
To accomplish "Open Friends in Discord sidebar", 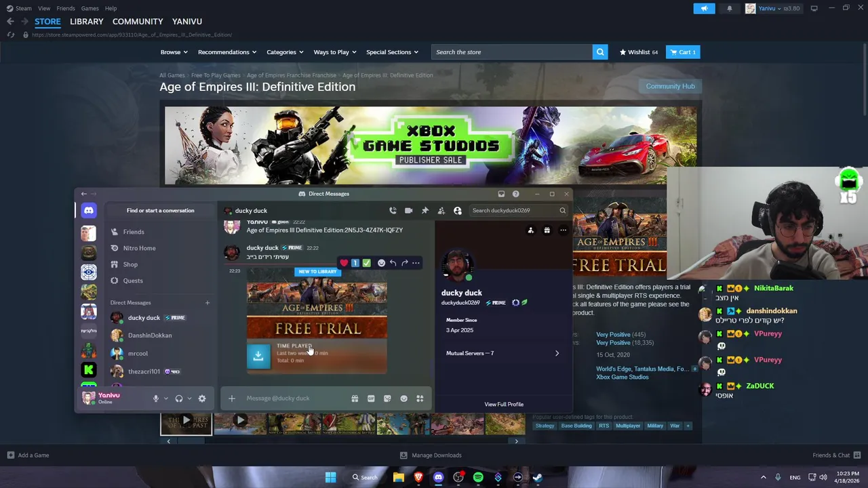I will click(x=161, y=232).
